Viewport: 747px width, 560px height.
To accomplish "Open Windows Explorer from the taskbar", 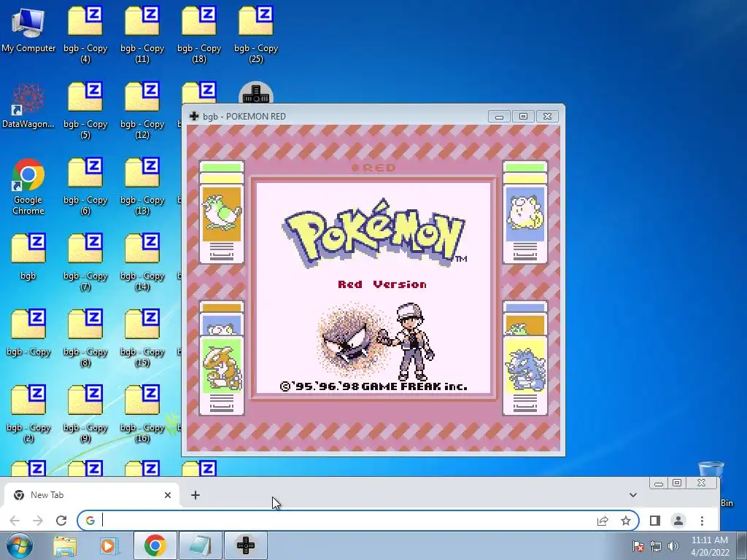I will 65,545.
